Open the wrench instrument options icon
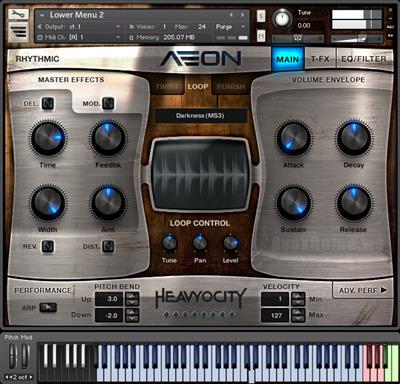Screen dimensions: 400x384 18,14
